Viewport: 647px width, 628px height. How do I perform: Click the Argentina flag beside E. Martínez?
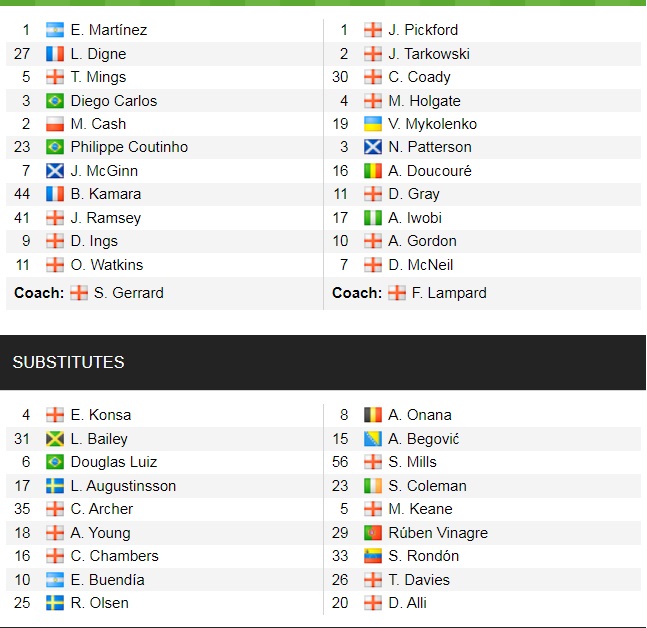[x=55, y=30]
